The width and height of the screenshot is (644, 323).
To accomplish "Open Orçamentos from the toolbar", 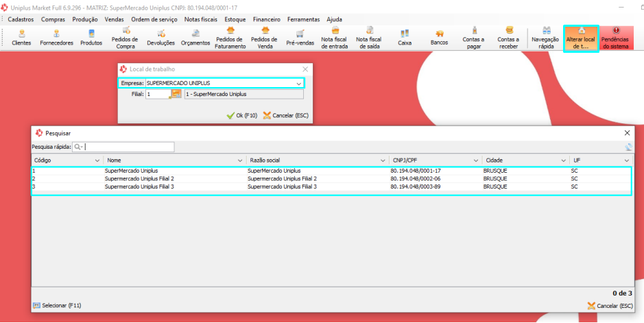I will click(x=195, y=37).
